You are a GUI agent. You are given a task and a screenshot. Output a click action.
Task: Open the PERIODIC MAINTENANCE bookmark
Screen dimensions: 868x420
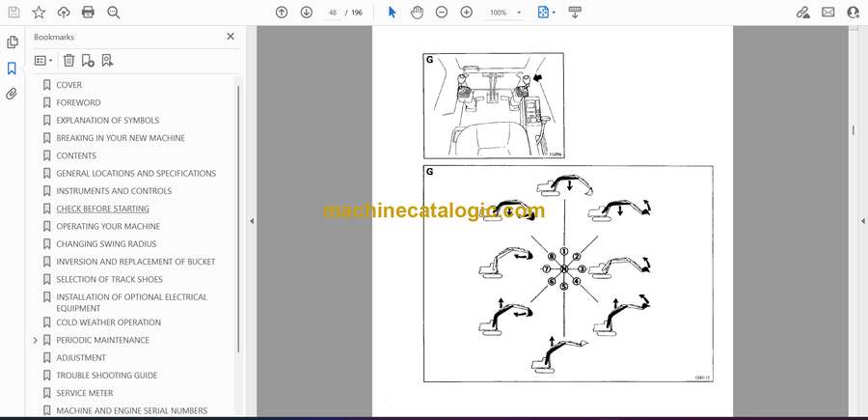coord(102,340)
